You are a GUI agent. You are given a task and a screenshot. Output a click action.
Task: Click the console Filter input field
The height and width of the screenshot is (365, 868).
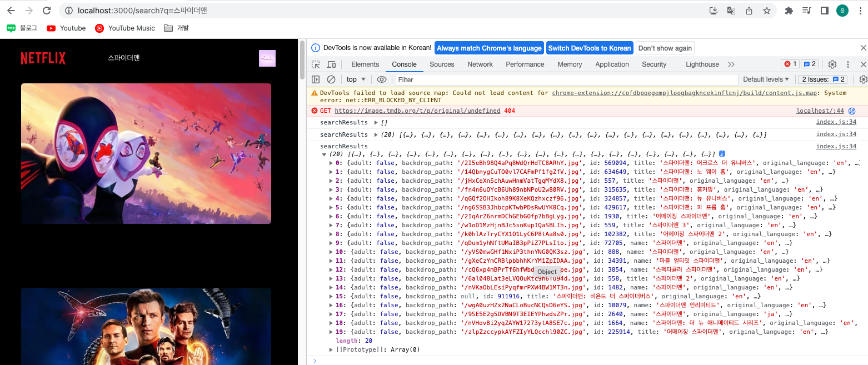pos(567,80)
